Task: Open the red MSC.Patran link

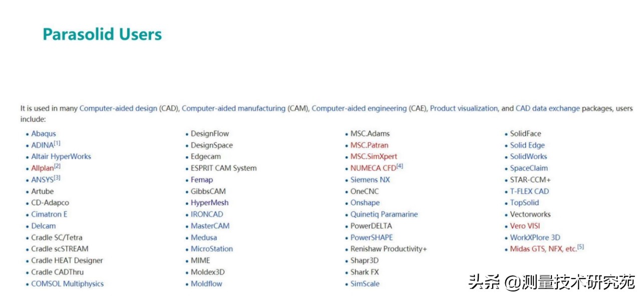Action: 369,145
